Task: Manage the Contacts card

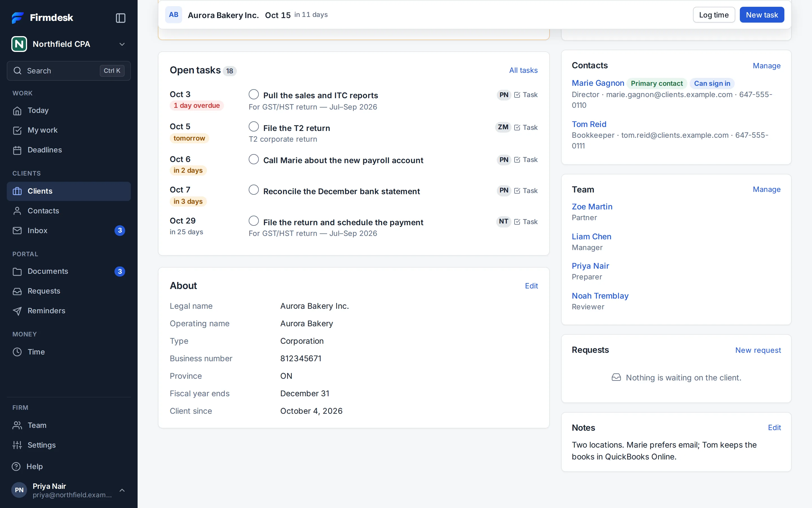Action: [766, 66]
